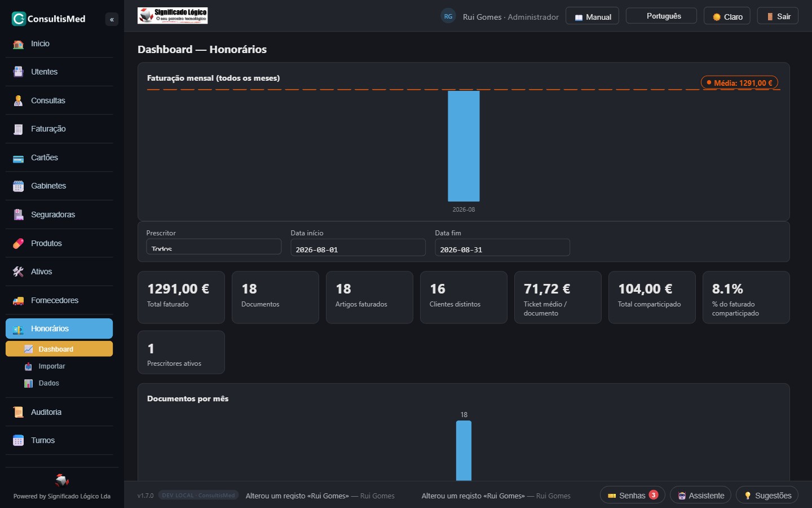Open the Inicio house icon
Viewport: 812px width, 508px height.
pos(19,44)
